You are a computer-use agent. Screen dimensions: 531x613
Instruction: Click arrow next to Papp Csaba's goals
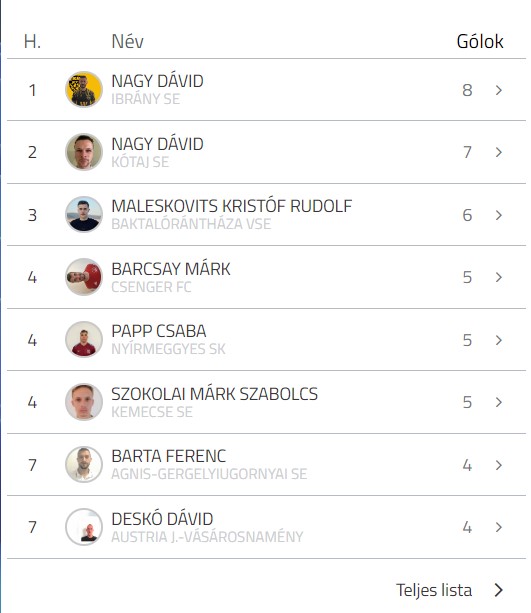[x=499, y=340]
